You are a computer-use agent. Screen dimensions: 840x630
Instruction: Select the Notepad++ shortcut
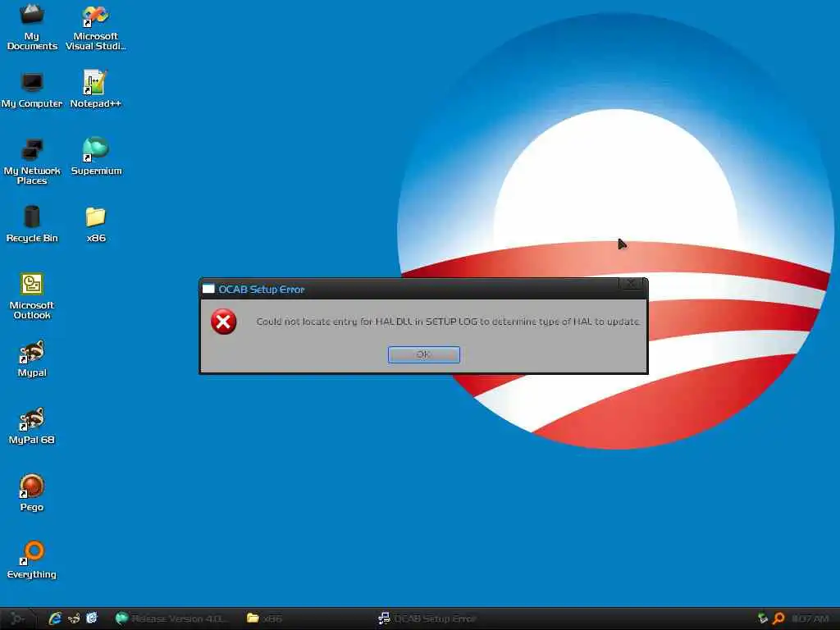(x=96, y=89)
